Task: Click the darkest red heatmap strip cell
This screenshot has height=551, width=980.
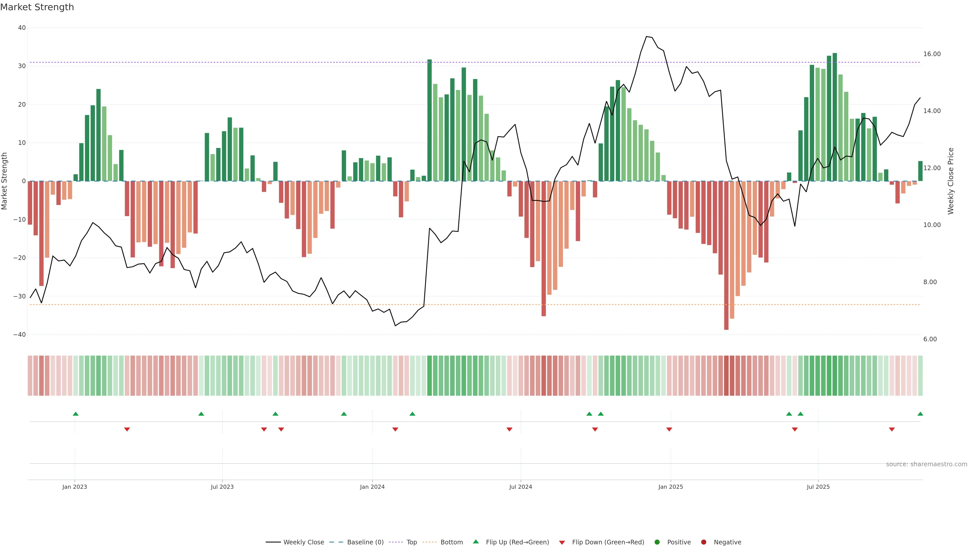Action: [x=726, y=375]
